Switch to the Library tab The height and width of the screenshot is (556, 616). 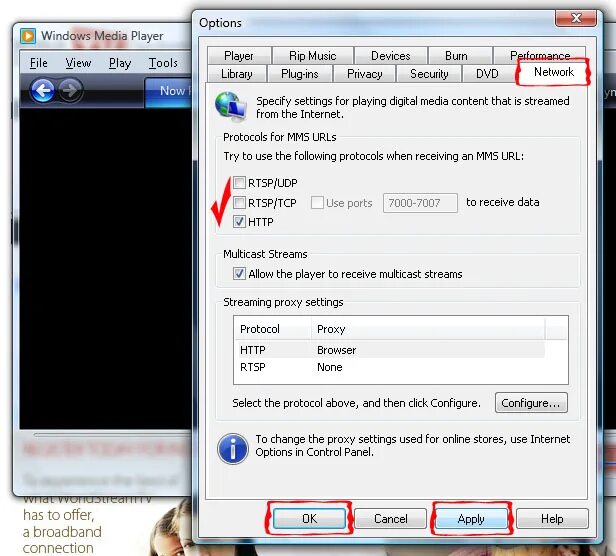tap(236, 73)
